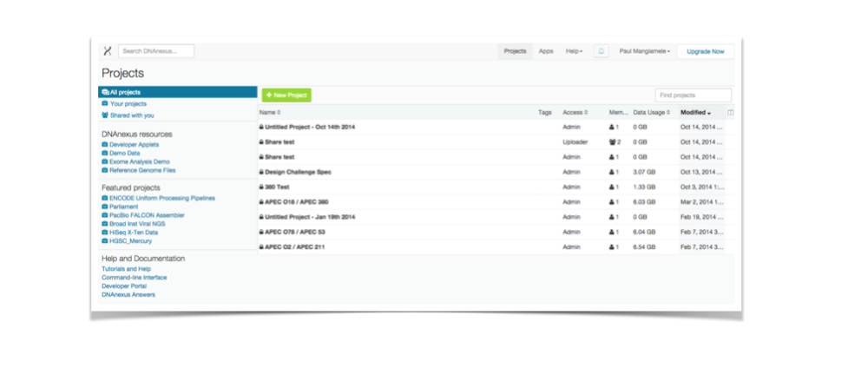The width and height of the screenshot is (868, 368).
Task: Open the Developer Portal link
Action: 124,286
